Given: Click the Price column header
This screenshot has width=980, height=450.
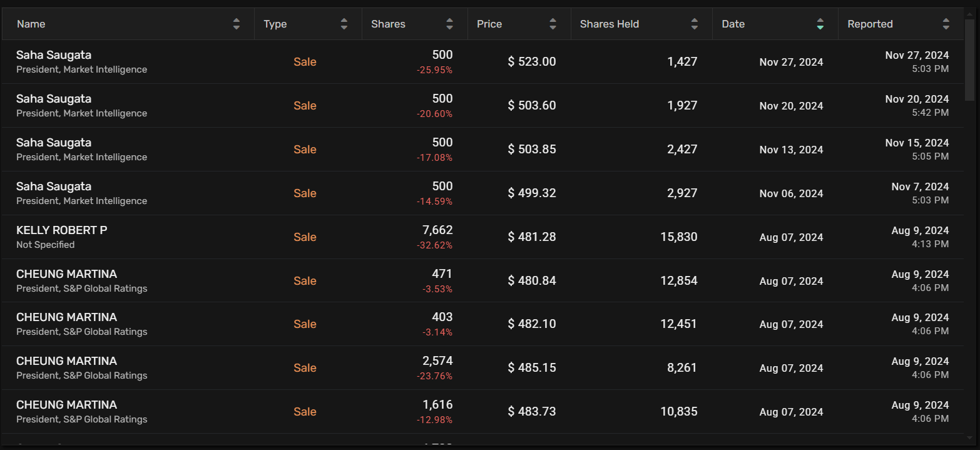Looking at the screenshot, I should [519, 24].
